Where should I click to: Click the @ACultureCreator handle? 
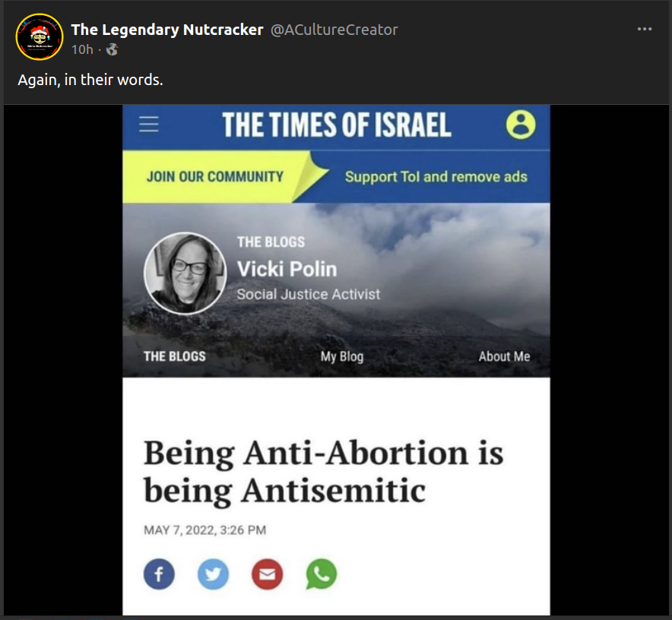pos(334,30)
